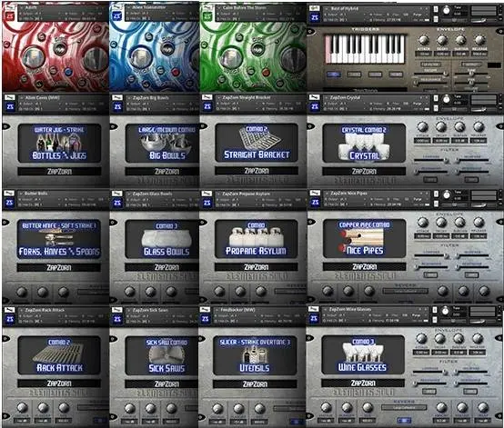504x428 pixels.
Task: Open the wrench editor icon for ZapZorn Wine Glasses
Action: click(313, 310)
